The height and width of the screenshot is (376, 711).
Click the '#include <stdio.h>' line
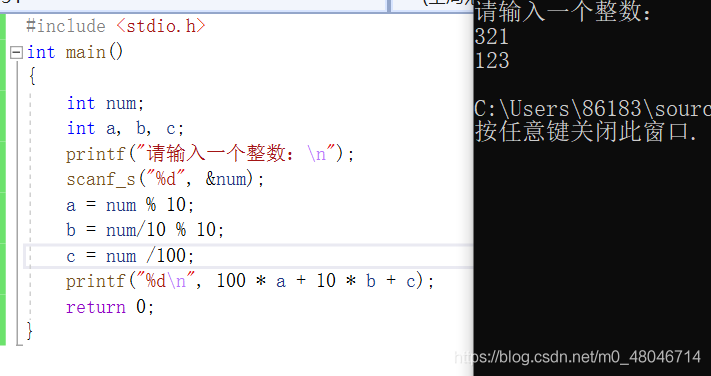click(x=116, y=26)
